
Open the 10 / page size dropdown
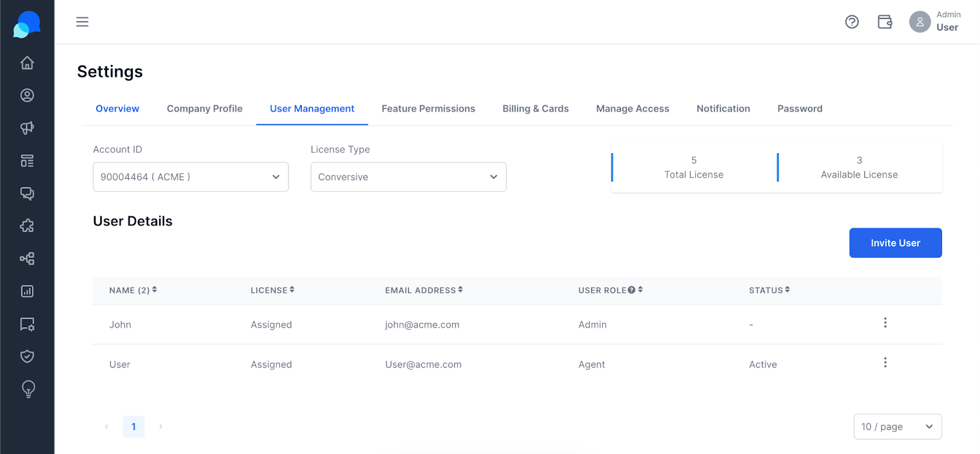pos(898,426)
